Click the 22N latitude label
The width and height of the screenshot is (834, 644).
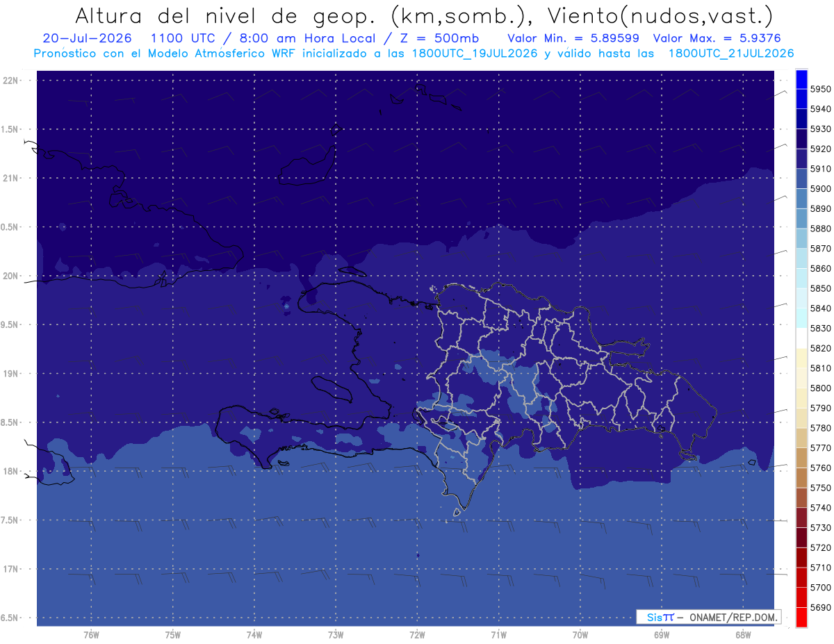pos(10,81)
